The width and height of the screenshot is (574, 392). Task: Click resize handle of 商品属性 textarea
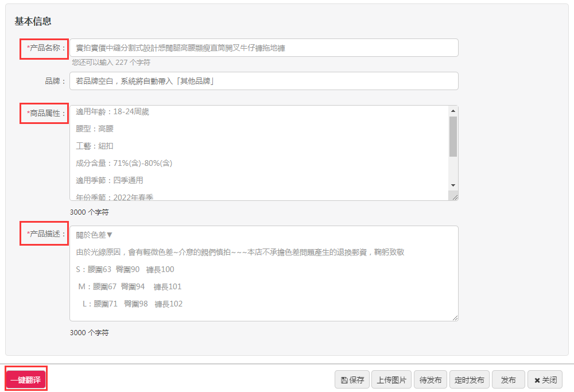tap(455, 197)
